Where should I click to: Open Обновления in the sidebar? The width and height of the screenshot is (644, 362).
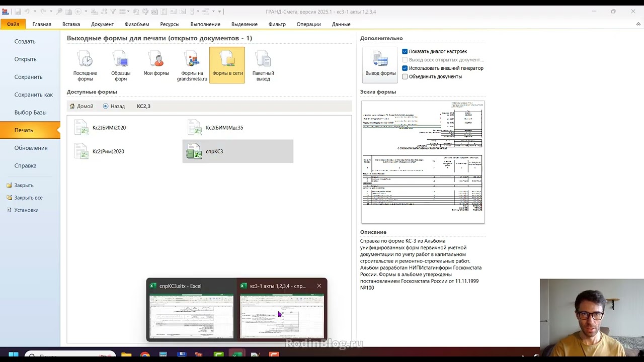pos(30,148)
